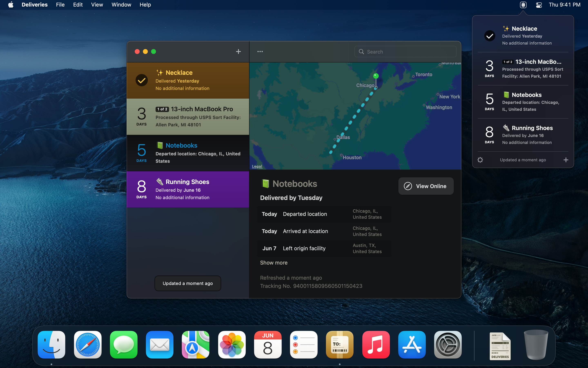Click View Online button for Notebooks
Screen dimensions: 588x368
click(426, 186)
